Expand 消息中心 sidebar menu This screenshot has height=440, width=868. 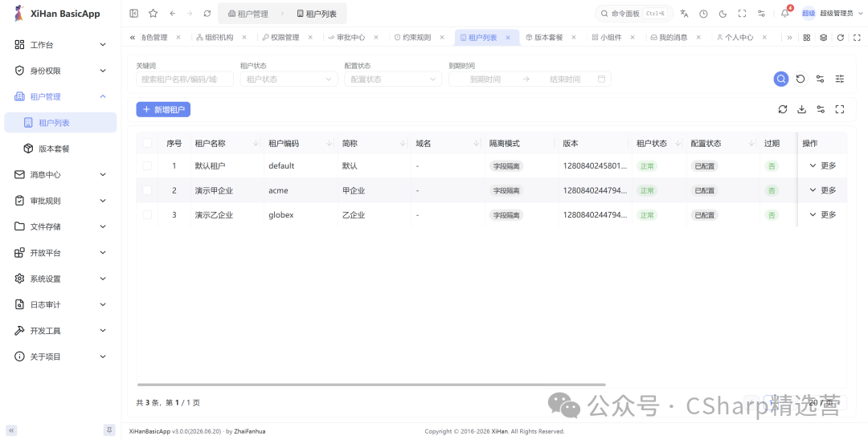[60, 175]
